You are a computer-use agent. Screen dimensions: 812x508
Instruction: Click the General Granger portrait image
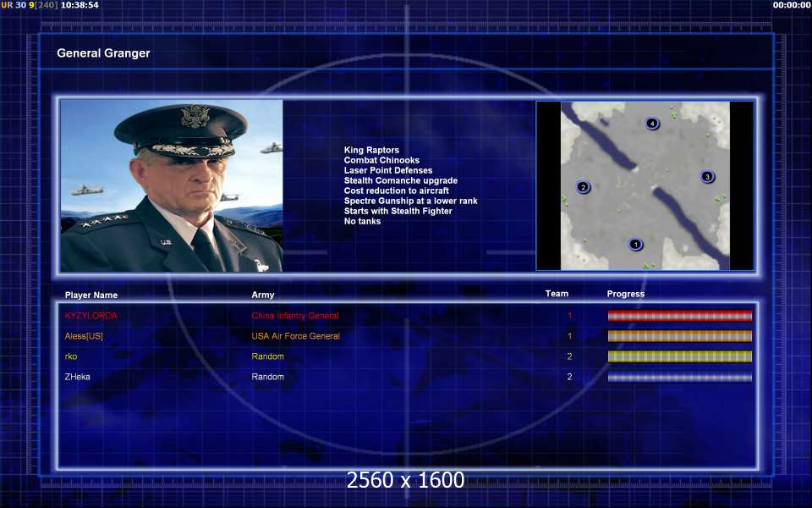(172, 185)
